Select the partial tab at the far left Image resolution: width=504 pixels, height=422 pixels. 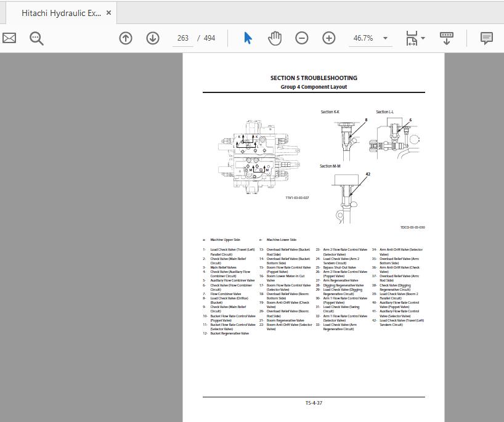click(3, 12)
